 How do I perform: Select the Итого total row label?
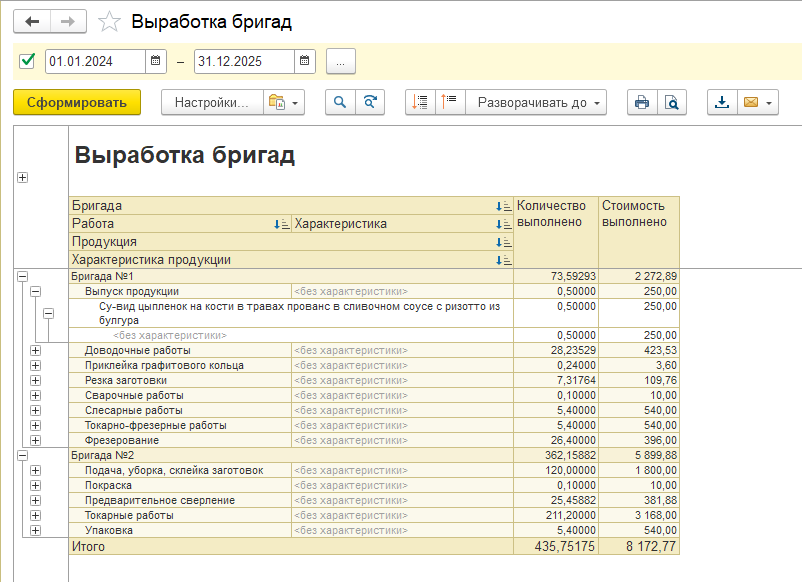pos(291,546)
